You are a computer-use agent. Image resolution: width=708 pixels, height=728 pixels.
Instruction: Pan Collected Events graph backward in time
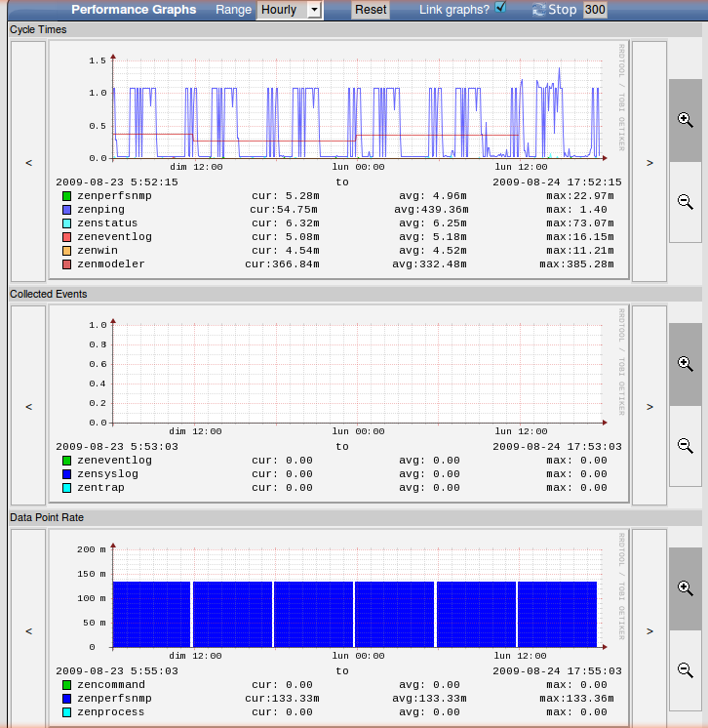tap(28, 406)
